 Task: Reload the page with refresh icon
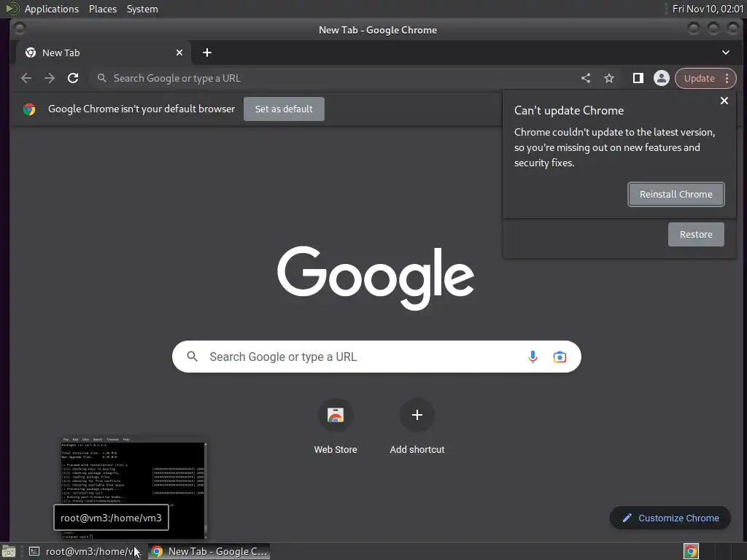tap(73, 78)
